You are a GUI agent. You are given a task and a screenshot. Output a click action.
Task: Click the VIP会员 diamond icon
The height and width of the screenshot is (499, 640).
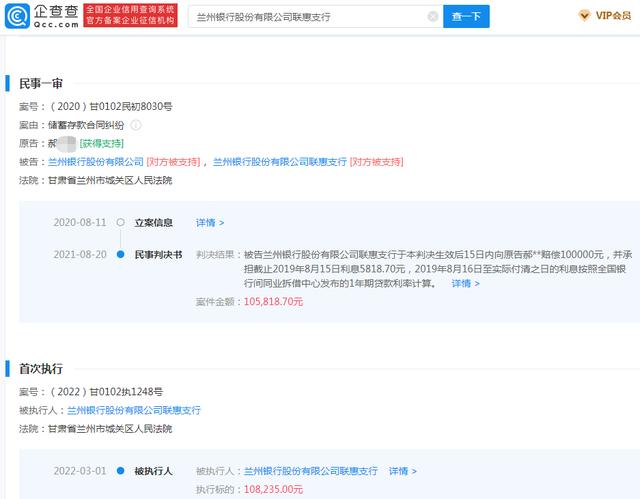point(584,16)
